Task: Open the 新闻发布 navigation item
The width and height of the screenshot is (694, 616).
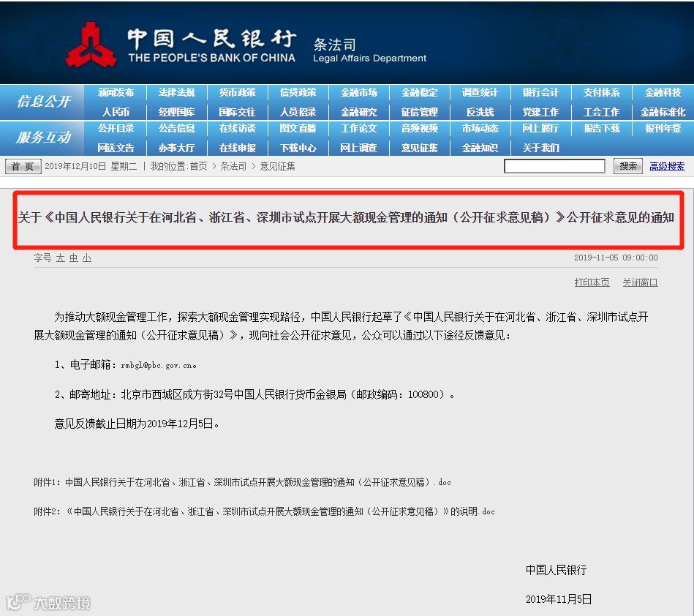Action: point(116,93)
